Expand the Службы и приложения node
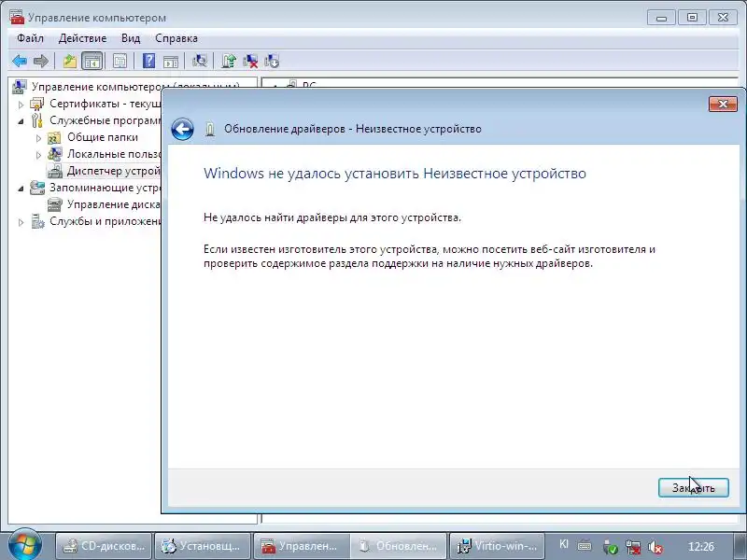 click(21, 222)
